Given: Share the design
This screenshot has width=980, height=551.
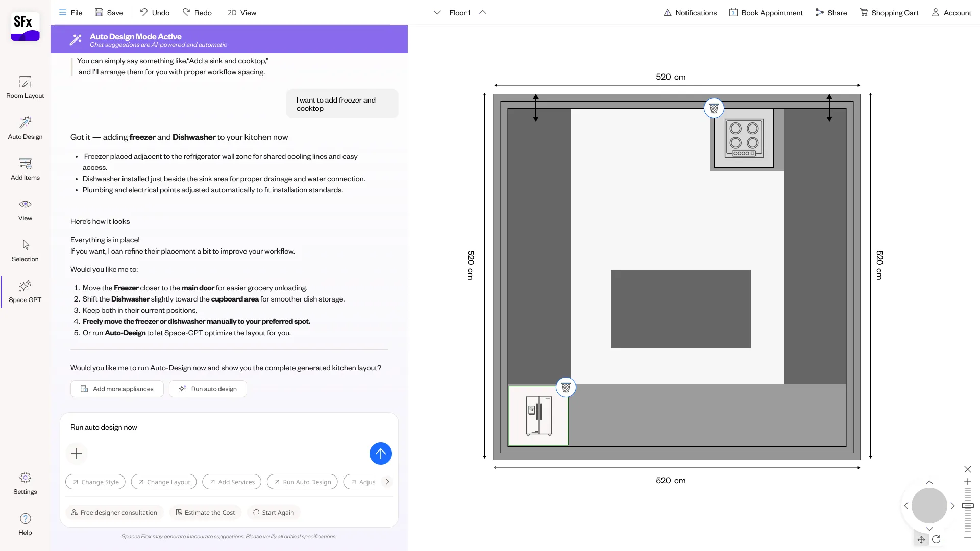Looking at the screenshot, I should click(x=831, y=12).
